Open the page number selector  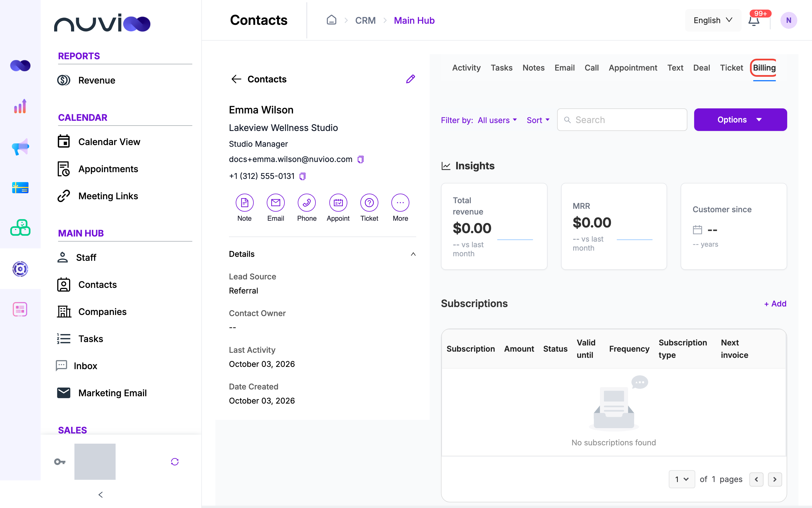pyautogui.click(x=681, y=479)
